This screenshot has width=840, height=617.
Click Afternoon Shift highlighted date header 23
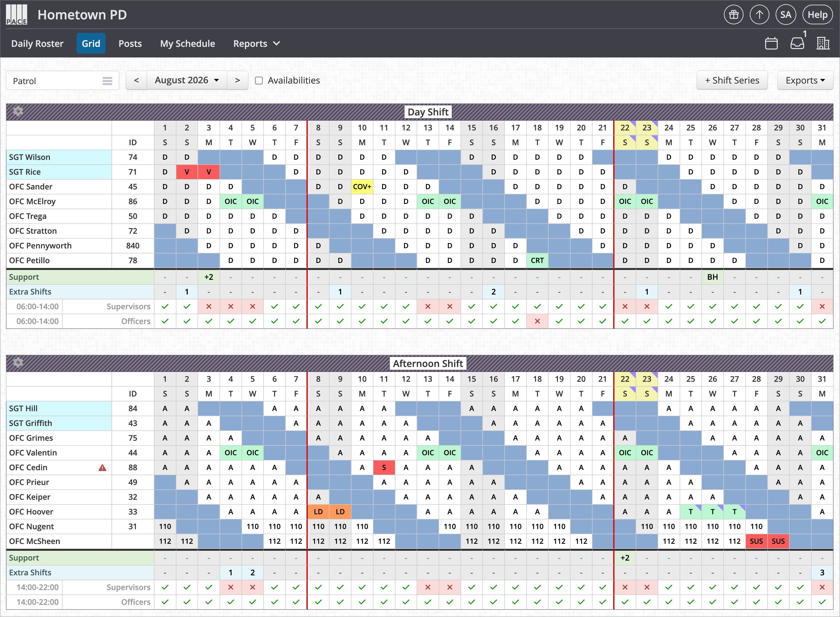click(x=647, y=379)
